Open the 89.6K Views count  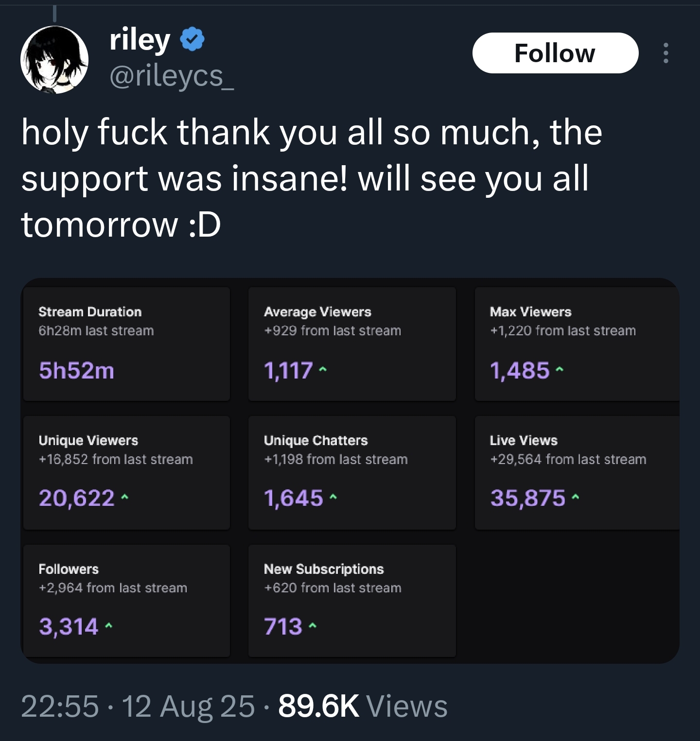point(363,706)
